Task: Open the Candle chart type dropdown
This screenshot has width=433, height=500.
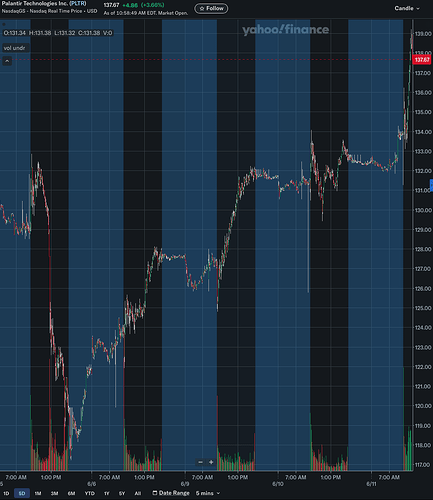Action: [x=407, y=8]
